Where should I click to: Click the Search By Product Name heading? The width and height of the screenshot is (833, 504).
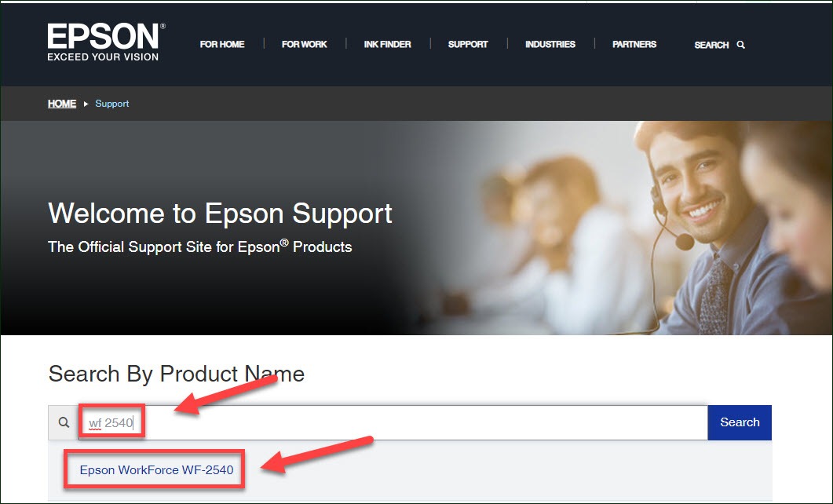tap(176, 374)
